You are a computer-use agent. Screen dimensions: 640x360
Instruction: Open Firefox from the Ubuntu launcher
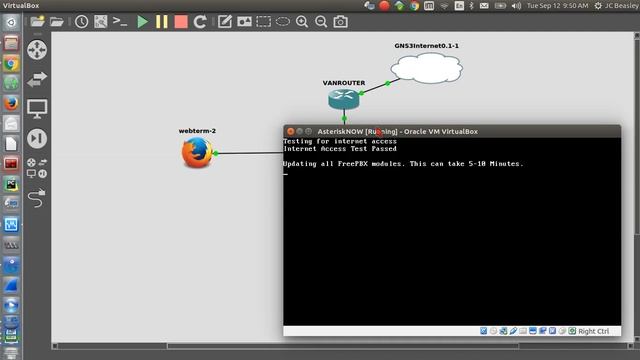[11, 103]
